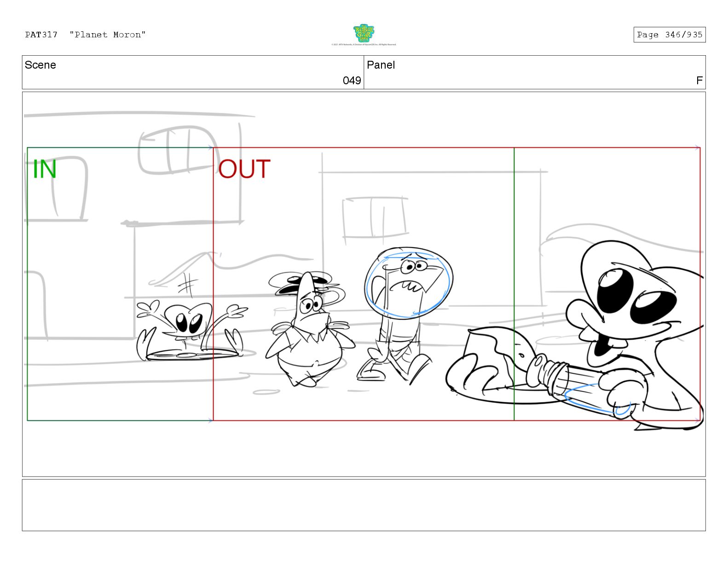Click the 'Panel' label
Image resolution: width=728 pixels, height=564 pixels.
pos(381,65)
